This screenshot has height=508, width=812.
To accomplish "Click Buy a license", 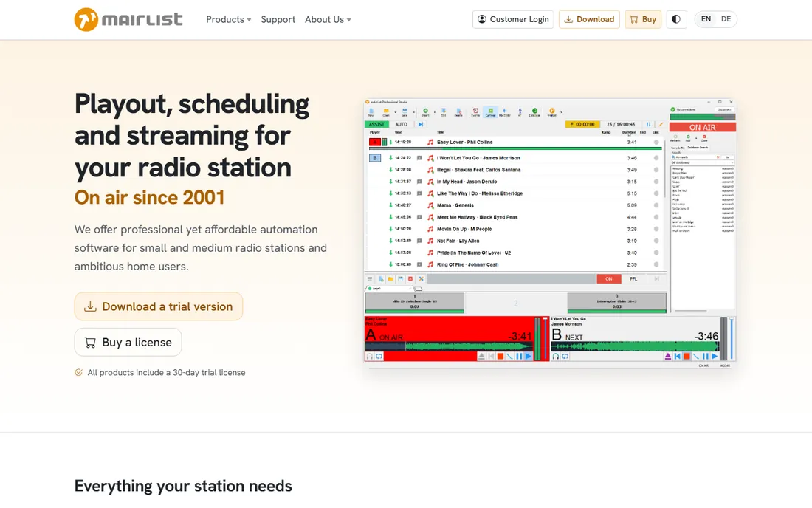I will pyautogui.click(x=128, y=343).
